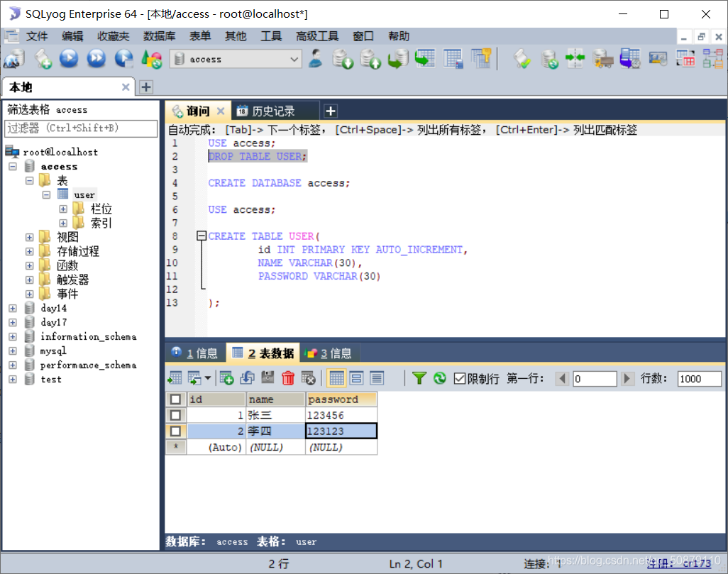Viewport: 728px width, 574px height.
Task: Close the 询问 query tab
Action: click(x=221, y=111)
